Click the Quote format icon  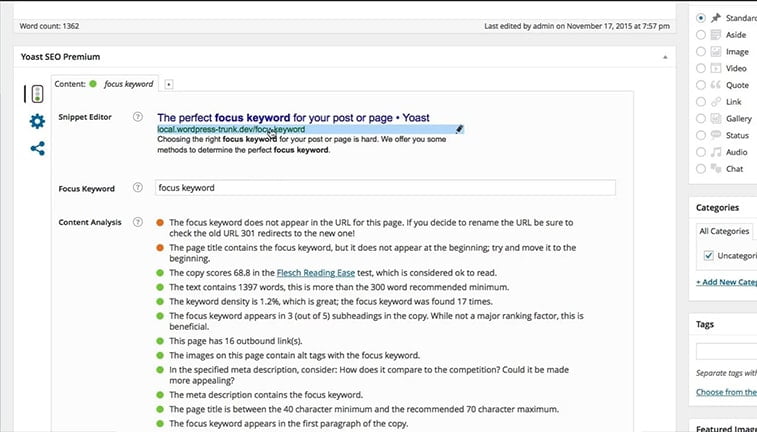[715, 85]
